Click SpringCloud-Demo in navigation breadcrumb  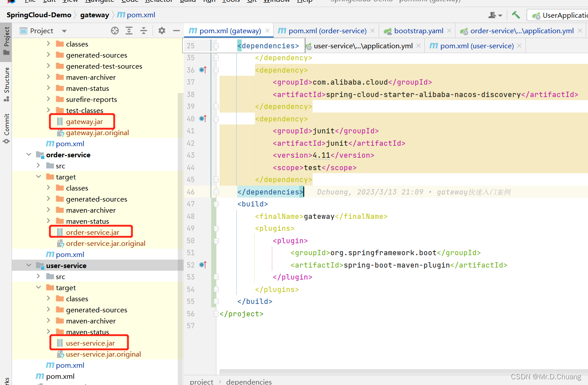pos(39,15)
